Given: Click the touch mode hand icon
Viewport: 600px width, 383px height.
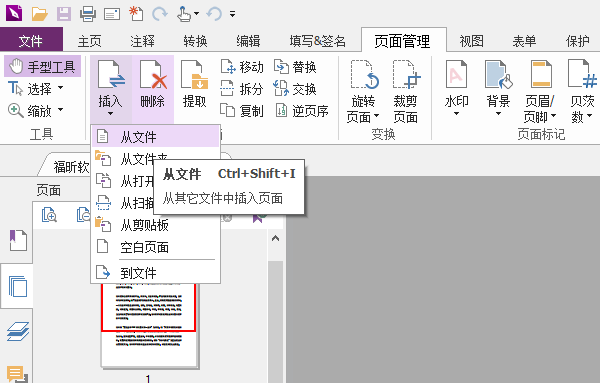Looking at the screenshot, I should pyautogui.click(x=184, y=14).
